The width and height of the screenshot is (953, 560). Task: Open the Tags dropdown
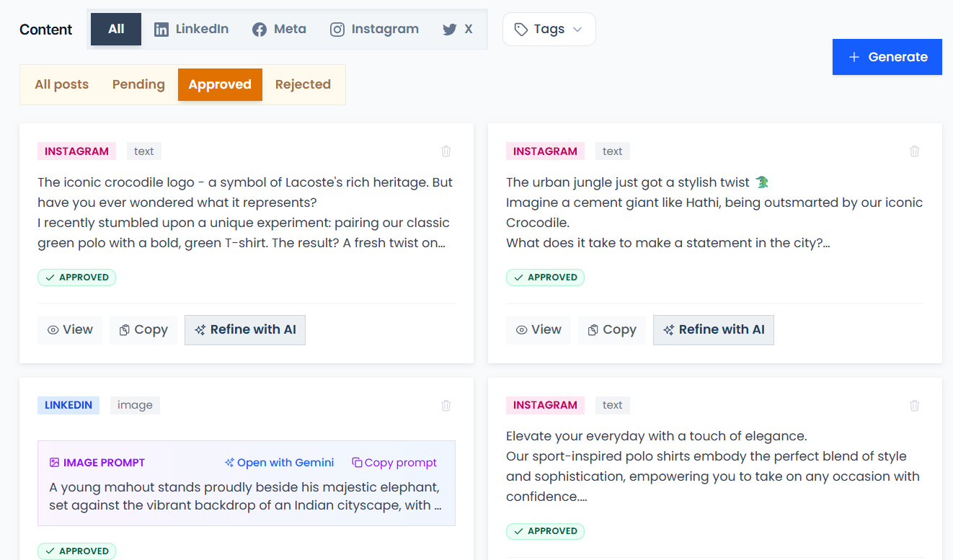click(x=549, y=30)
